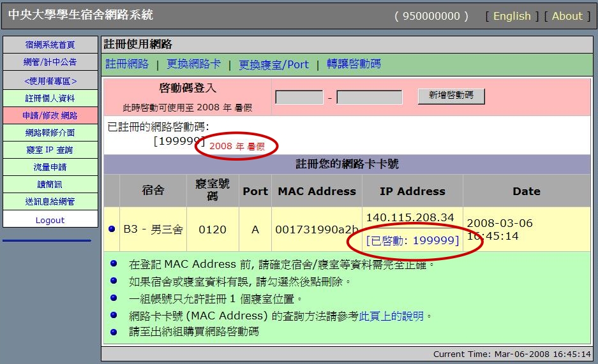Image resolution: width=598 pixels, height=364 pixels.
Task: Open the About page link
Action: tap(567, 16)
